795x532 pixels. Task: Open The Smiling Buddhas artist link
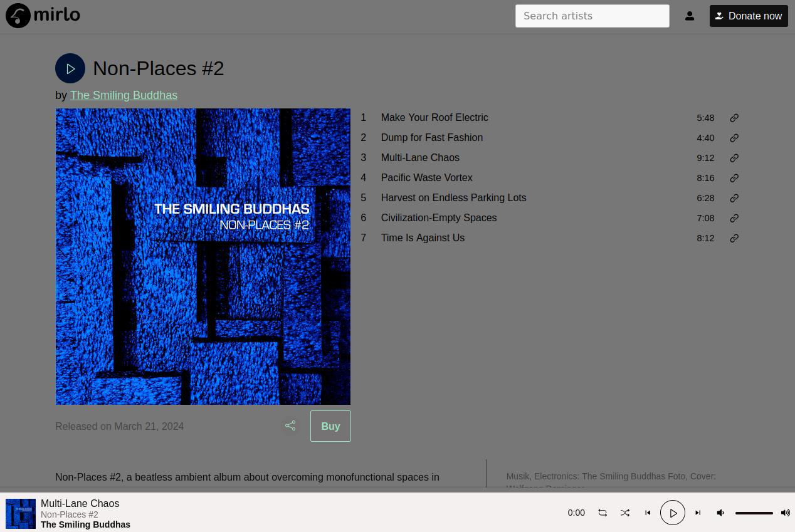124,95
